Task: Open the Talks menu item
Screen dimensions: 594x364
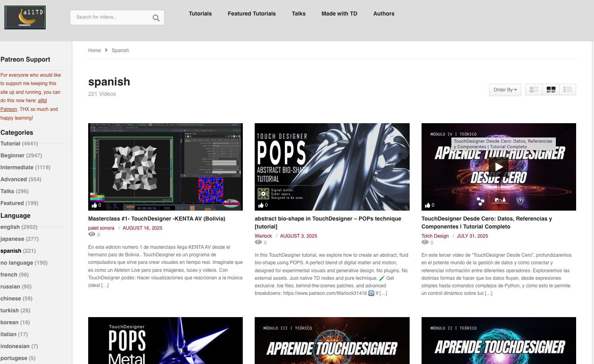Action: [x=298, y=14]
